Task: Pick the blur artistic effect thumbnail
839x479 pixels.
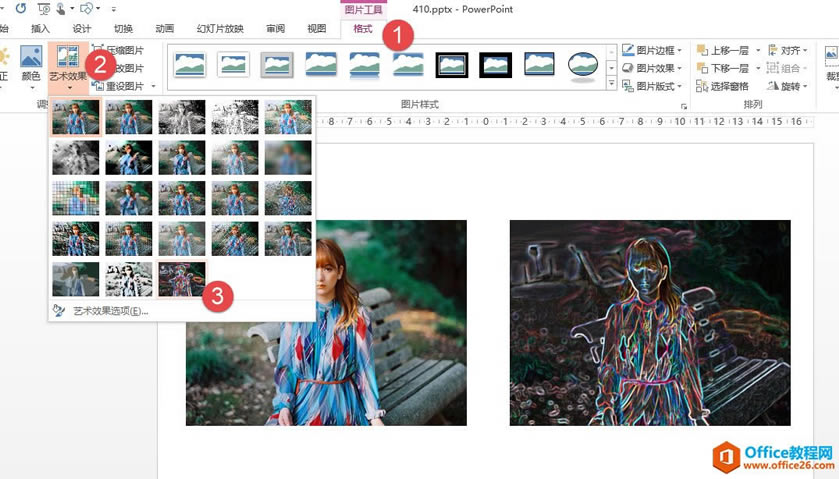Action: [x=287, y=157]
